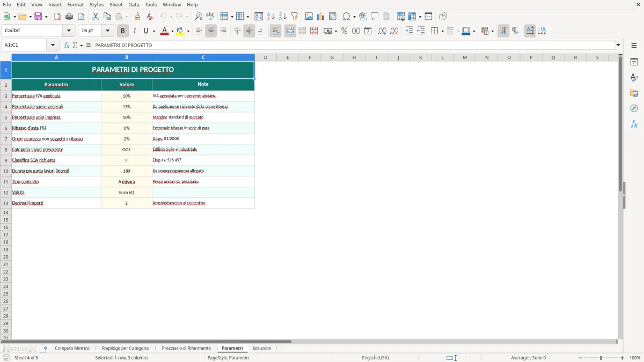Viewport: 644px width, 362px height.
Task: Open the Conditional Formatting dropdown arrow
Action: 492,31
